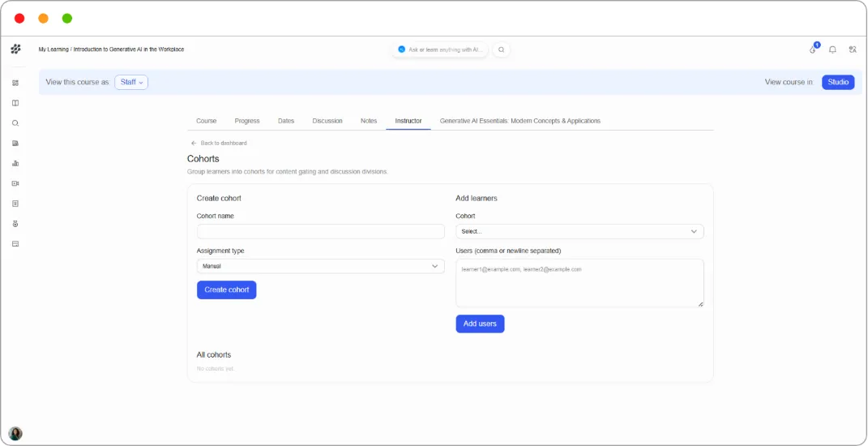Click the bottom card icon in the sidebar
This screenshot has height=446, width=868.
[15, 244]
